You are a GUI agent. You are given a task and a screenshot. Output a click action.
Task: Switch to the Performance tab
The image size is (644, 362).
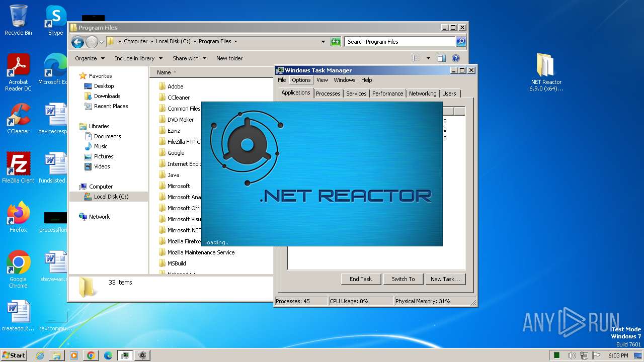(x=387, y=94)
